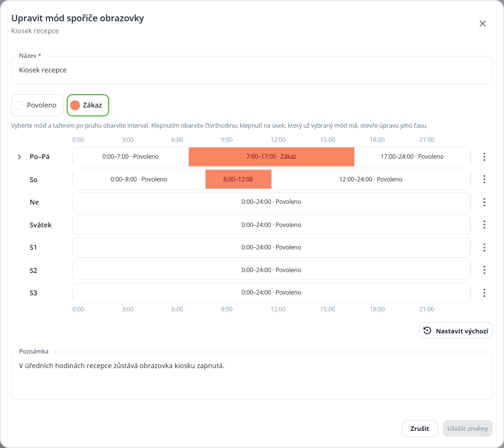
Task: Click the So 0:00–8:00 Povoleno segment
Action: click(139, 179)
